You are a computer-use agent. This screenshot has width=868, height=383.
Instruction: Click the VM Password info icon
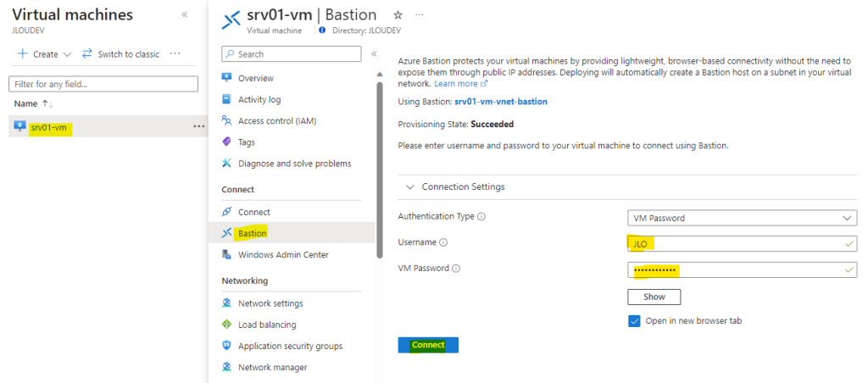(x=456, y=269)
